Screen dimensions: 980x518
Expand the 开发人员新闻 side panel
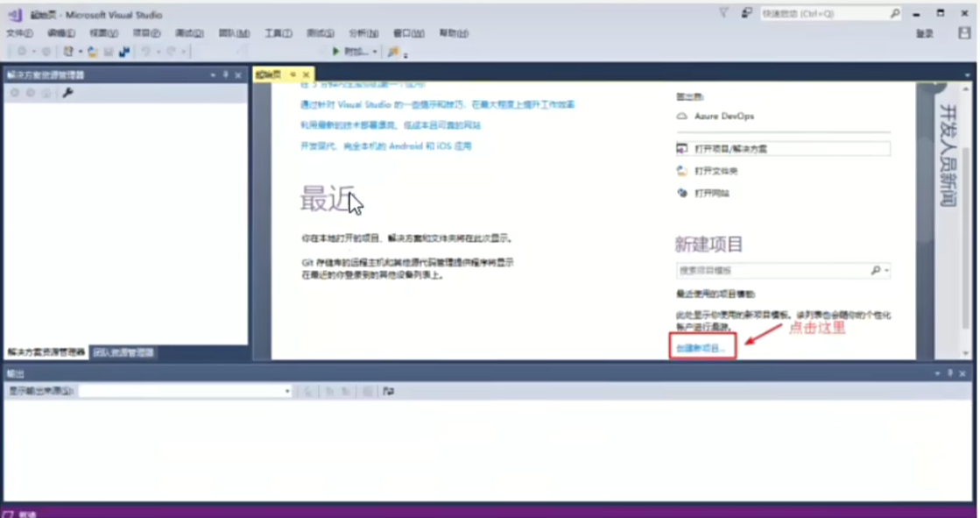(x=948, y=155)
